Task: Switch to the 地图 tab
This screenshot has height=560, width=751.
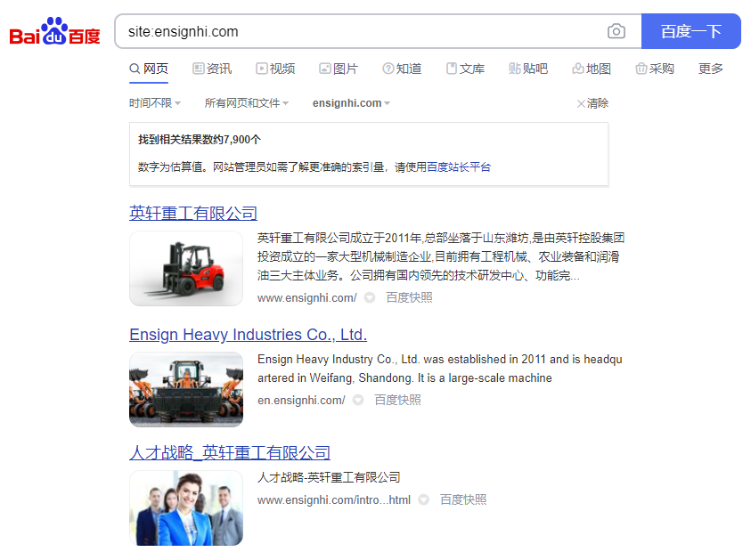Action: point(592,69)
